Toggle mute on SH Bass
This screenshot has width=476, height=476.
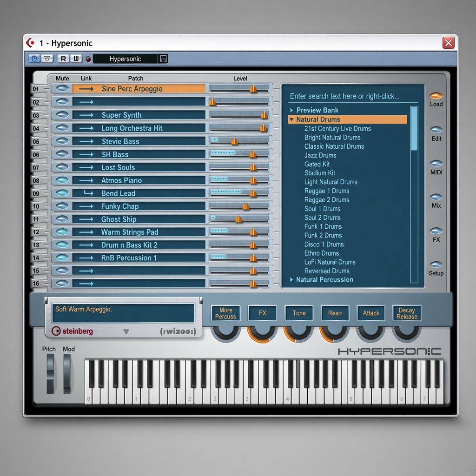(x=62, y=154)
